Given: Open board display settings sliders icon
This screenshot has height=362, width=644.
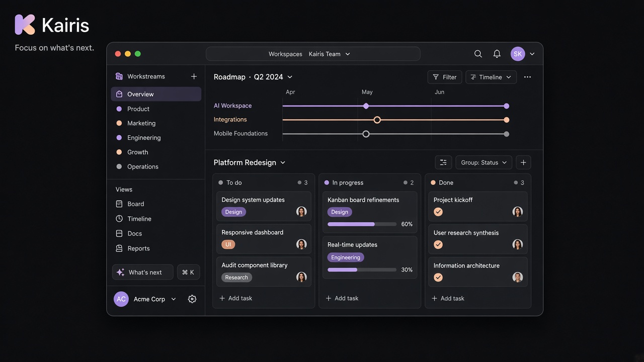Looking at the screenshot, I should (x=443, y=162).
